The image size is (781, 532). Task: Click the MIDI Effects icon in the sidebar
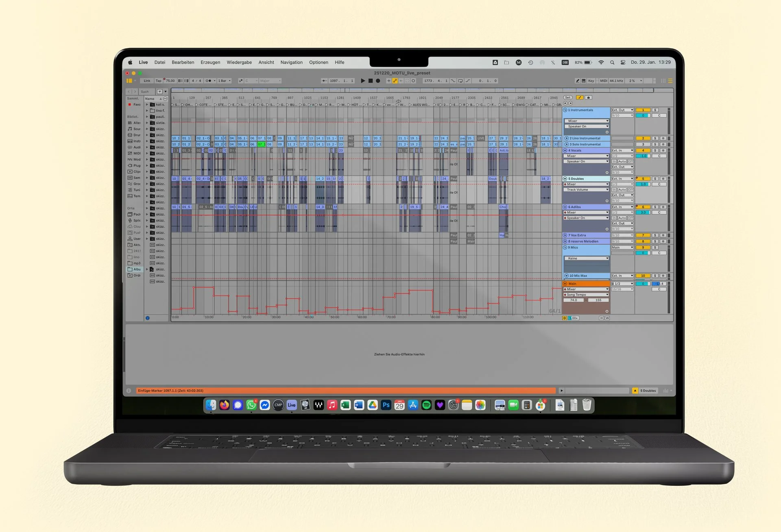coord(134,153)
